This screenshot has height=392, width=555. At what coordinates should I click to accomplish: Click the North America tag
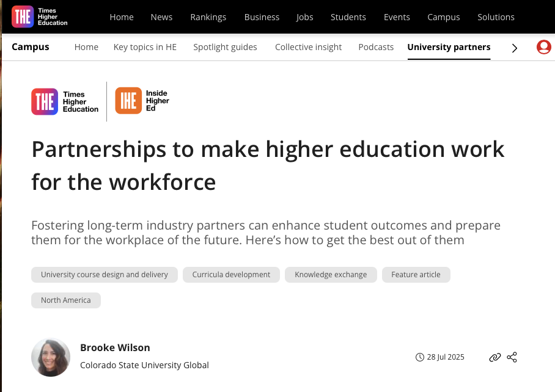pyautogui.click(x=66, y=300)
